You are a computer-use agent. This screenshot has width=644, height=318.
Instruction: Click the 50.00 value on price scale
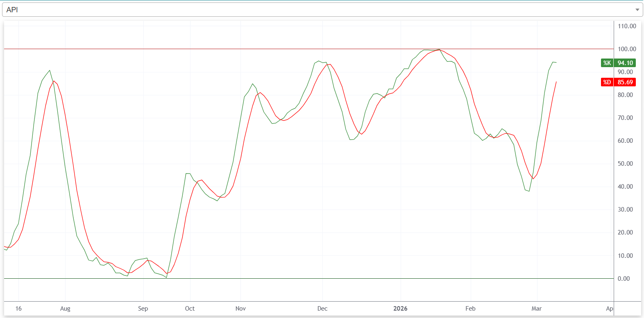(625, 164)
